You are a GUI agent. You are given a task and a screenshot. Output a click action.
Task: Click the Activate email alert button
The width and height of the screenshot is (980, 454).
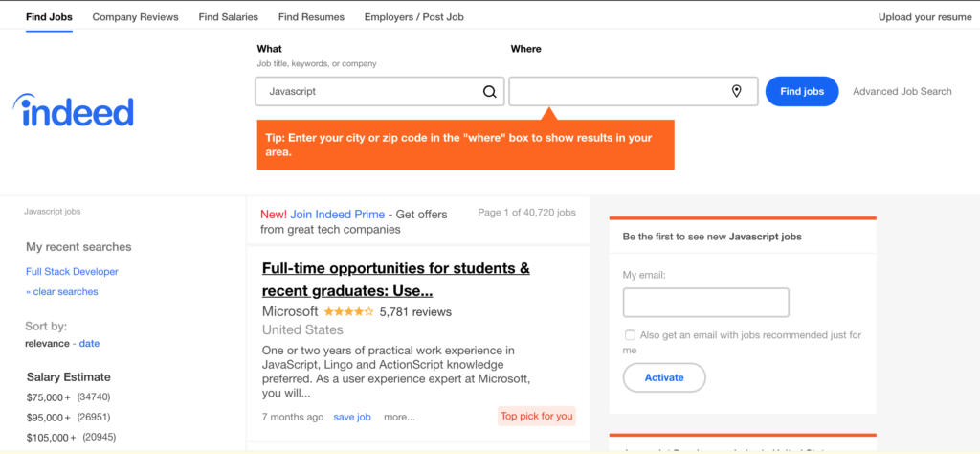[664, 377]
